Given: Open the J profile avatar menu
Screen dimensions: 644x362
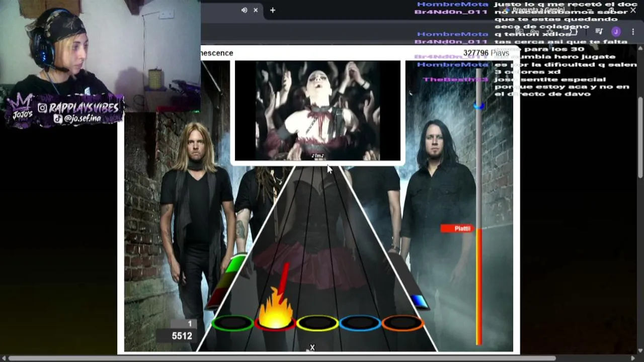Looking at the screenshot, I should (616, 32).
